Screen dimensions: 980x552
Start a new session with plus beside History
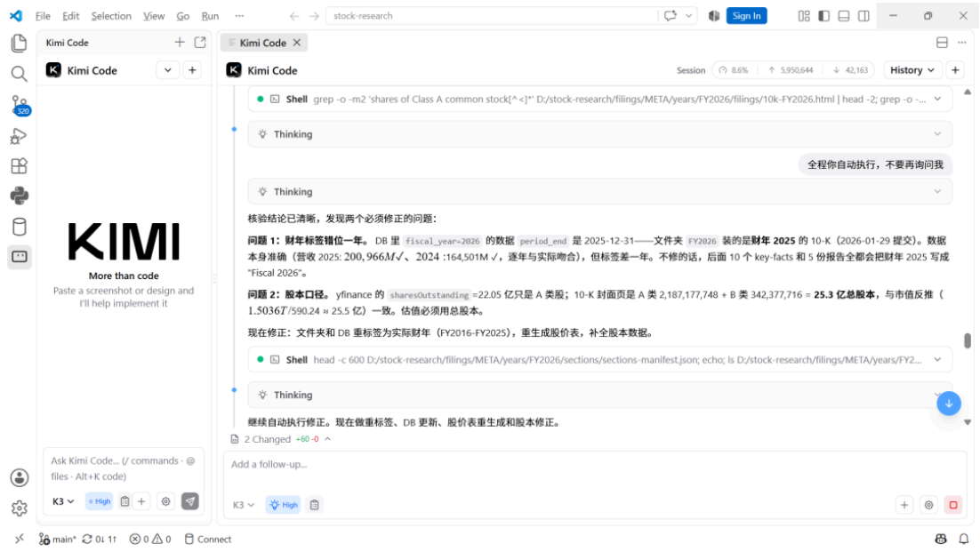click(955, 70)
